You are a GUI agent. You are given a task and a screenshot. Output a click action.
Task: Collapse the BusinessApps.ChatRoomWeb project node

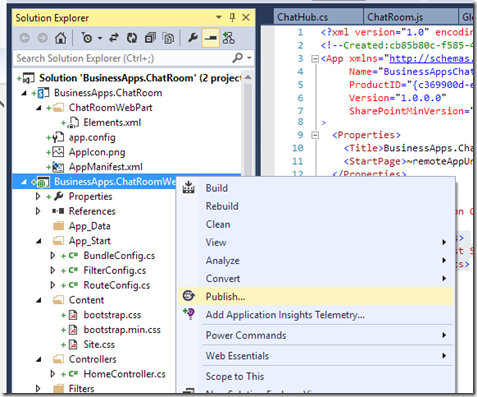[x=24, y=182]
